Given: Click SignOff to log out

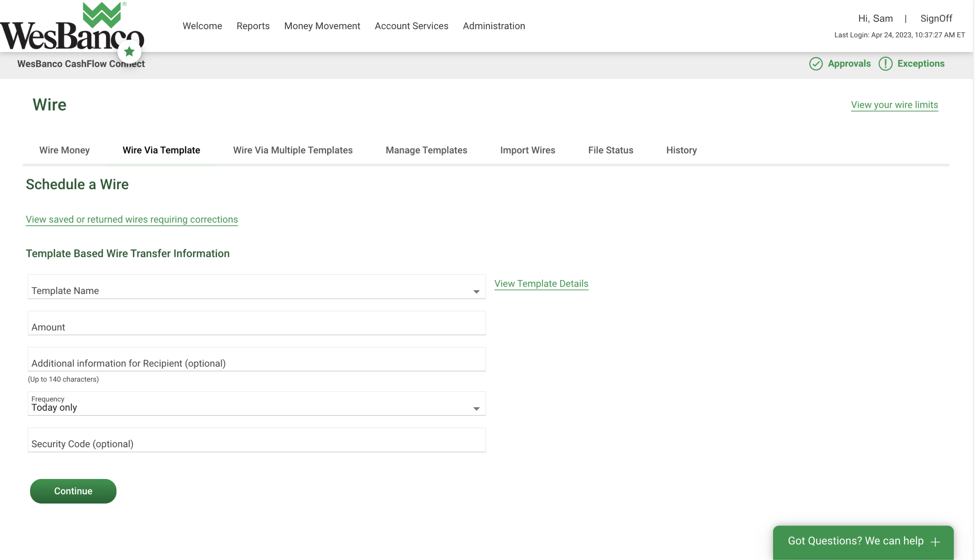Looking at the screenshot, I should pyautogui.click(x=936, y=18).
